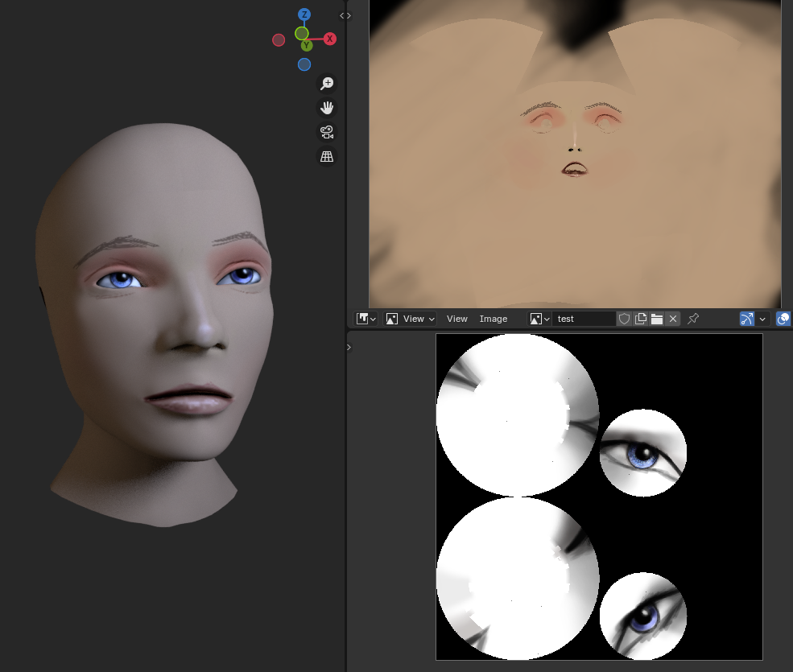Open the Image menu
The width and height of the screenshot is (793, 672).
tap(494, 319)
